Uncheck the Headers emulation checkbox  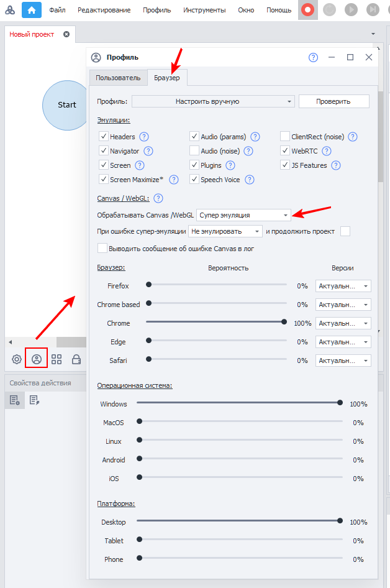(103, 137)
